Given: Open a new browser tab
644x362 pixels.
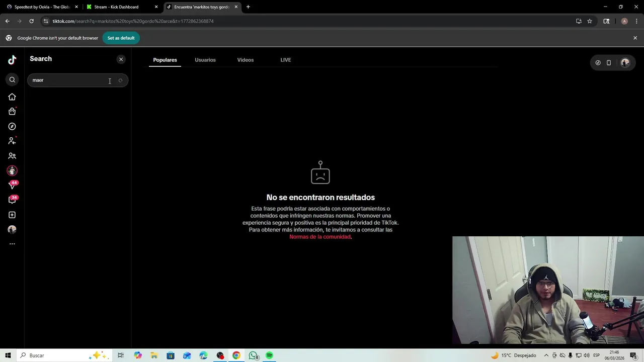Looking at the screenshot, I should (x=248, y=7).
